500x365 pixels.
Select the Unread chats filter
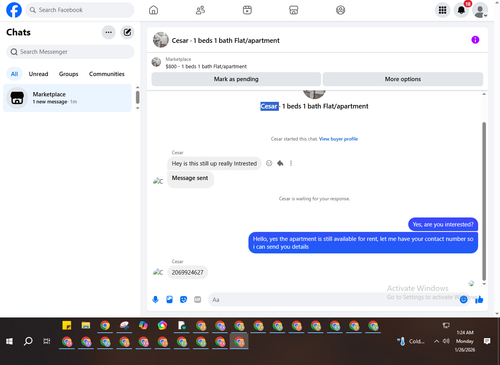coord(38,74)
